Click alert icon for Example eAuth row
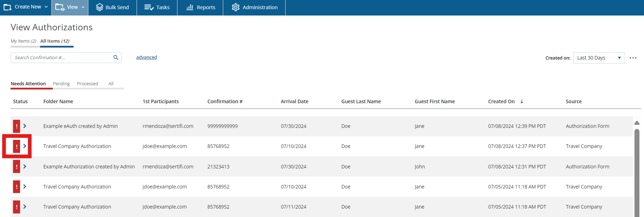The image size is (644, 217). (17, 126)
